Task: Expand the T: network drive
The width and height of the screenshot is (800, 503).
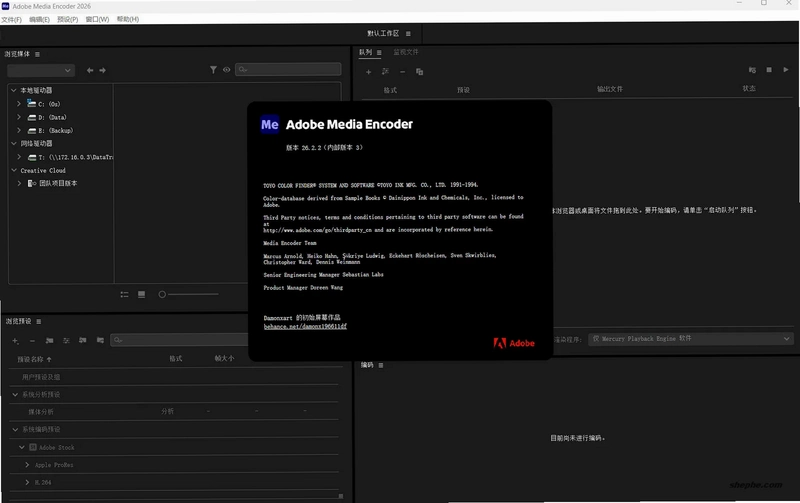Action: tap(19, 157)
